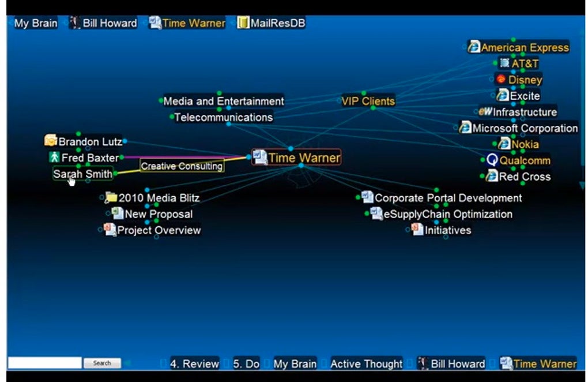
Task: Click the Word document icon on central Time Warner
Action: click(x=260, y=157)
